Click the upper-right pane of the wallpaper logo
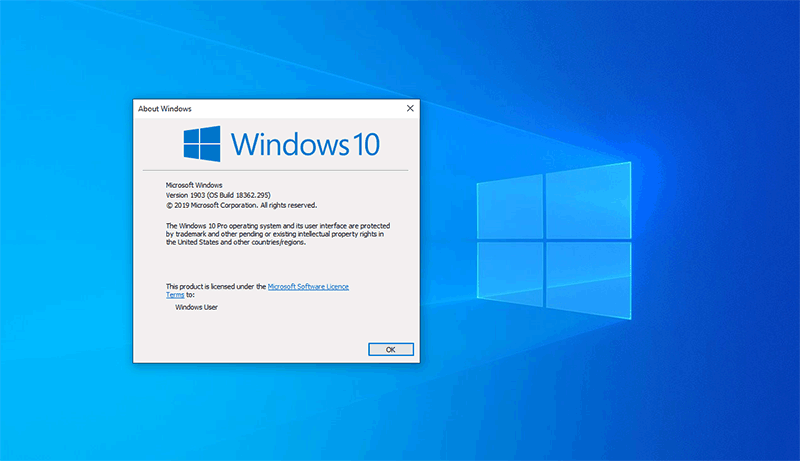Screen dimensions: 800x461 click(x=588, y=200)
